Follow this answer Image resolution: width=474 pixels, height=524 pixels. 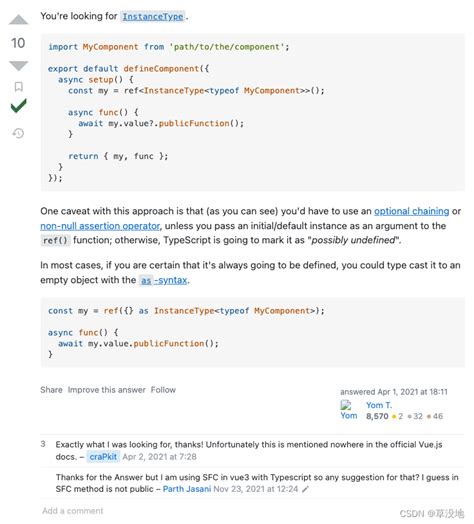[163, 390]
